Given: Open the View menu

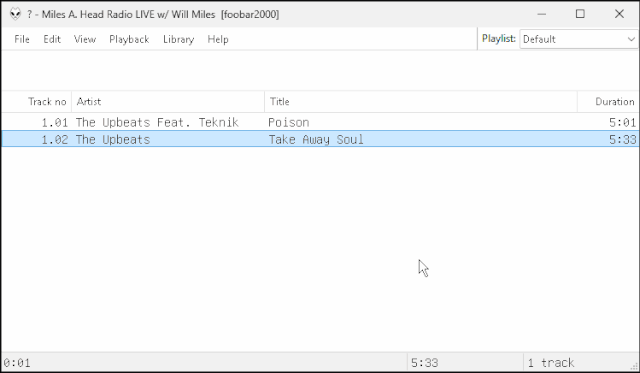Looking at the screenshot, I should 85,39.
